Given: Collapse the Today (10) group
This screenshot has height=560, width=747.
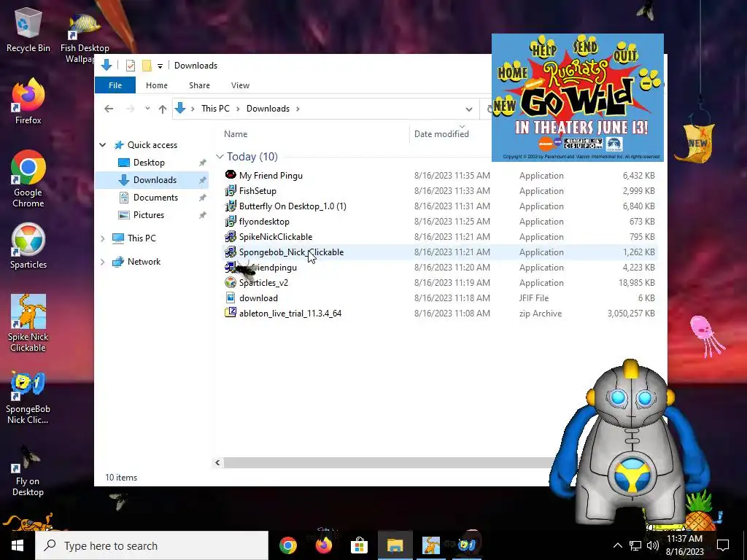Looking at the screenshot, I should click(220, 156).
